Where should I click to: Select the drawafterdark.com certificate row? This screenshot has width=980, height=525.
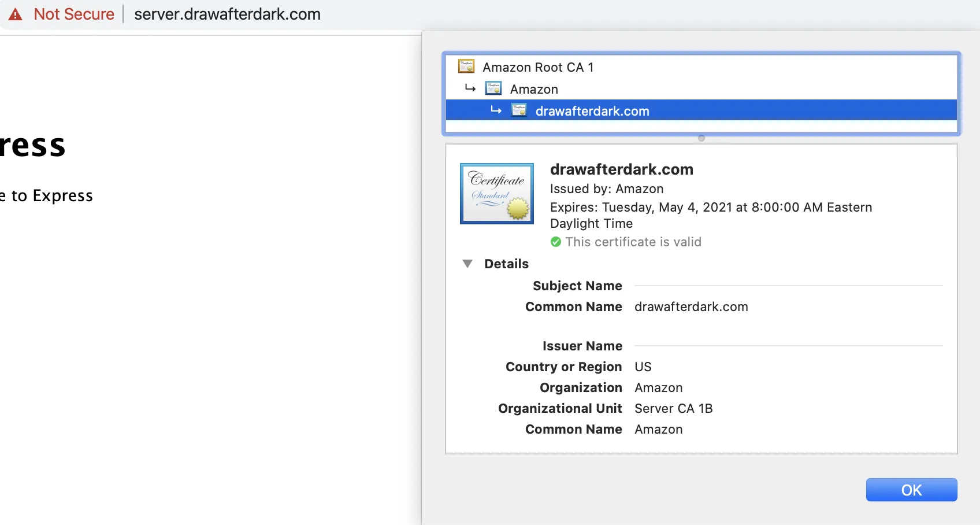point(701,110)
